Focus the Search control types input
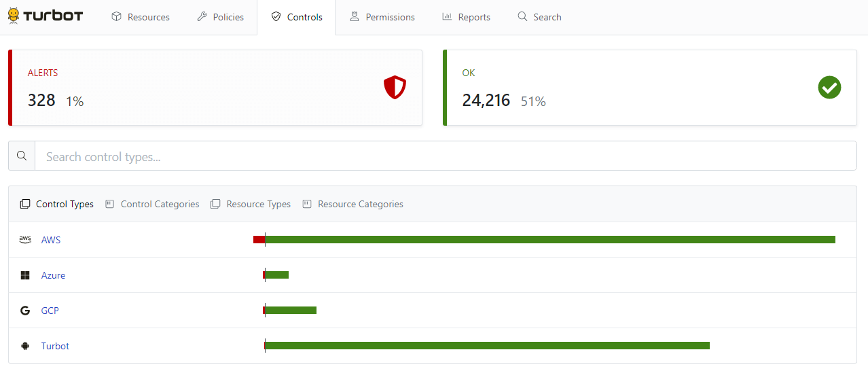The image size is (868, 386). [446, 156]
